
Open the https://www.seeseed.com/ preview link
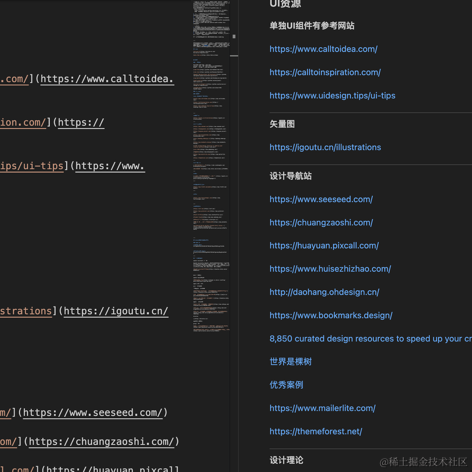click(x=321, y=199)
